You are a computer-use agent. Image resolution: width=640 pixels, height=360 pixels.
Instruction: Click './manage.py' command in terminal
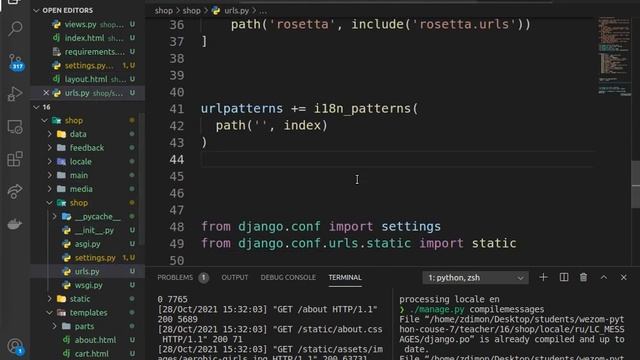pyautogui.click(x=437, y=309)
